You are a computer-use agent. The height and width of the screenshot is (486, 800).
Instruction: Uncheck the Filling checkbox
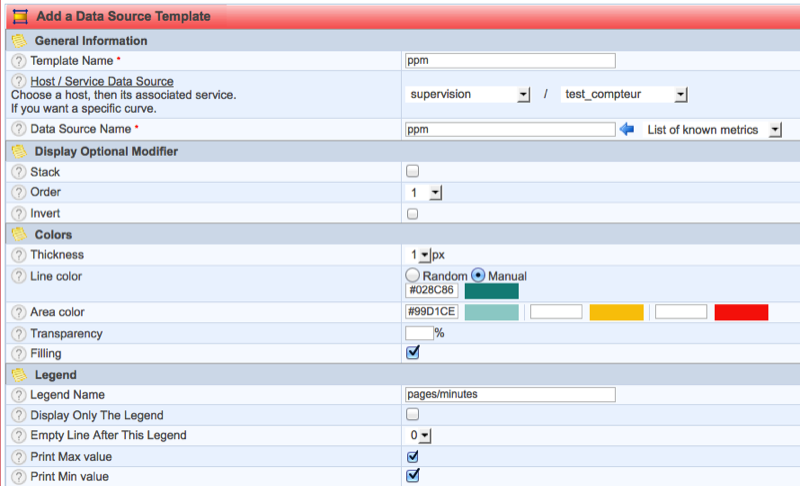[412, 353]
